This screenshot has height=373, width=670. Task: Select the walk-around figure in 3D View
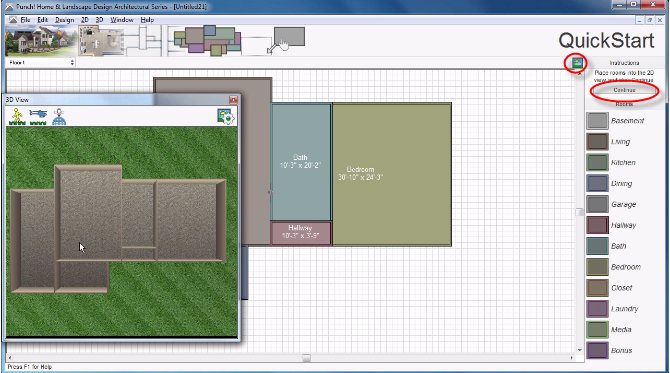coord(17,116)
